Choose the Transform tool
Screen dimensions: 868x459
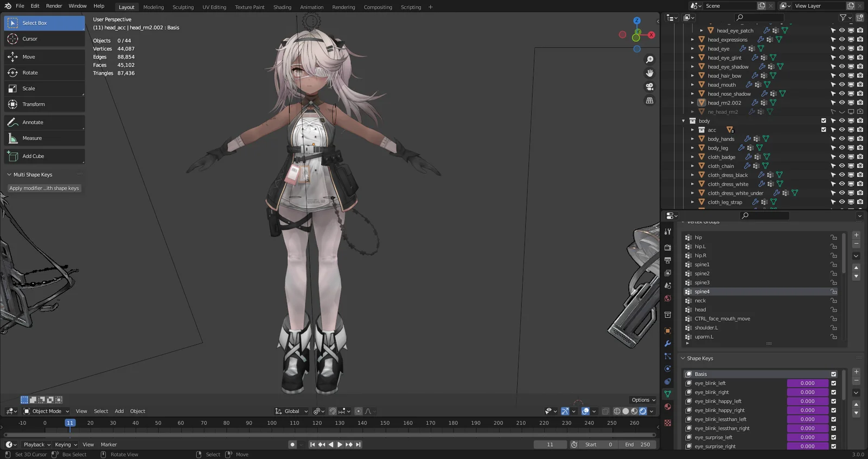click(44, 104)
